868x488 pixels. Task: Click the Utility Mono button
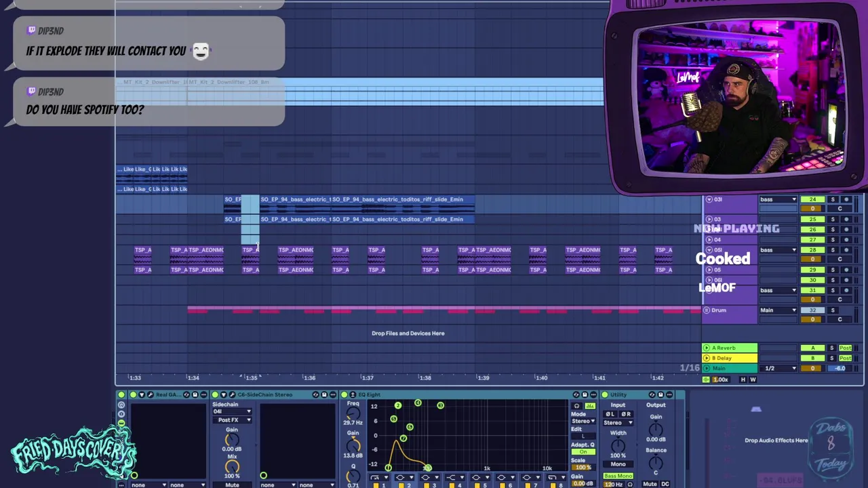point(618,464)
